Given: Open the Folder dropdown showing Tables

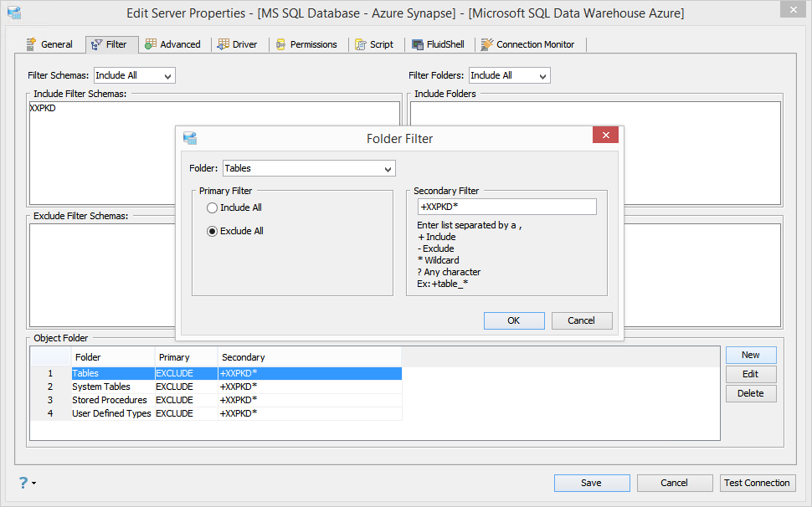Looking at the screenshot, I should tap(309, 168).
